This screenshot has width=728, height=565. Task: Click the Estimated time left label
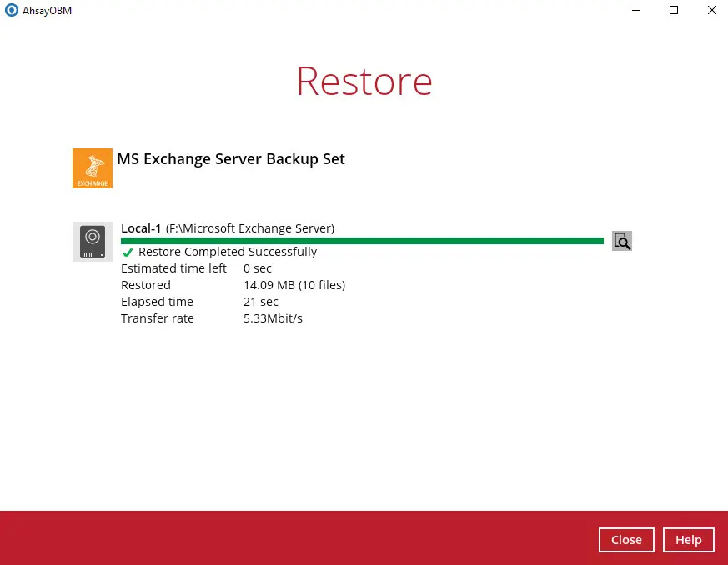(173, 268)
